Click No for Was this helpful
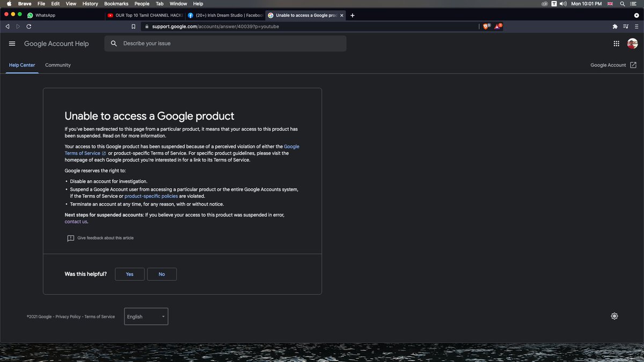 point(162,274)
